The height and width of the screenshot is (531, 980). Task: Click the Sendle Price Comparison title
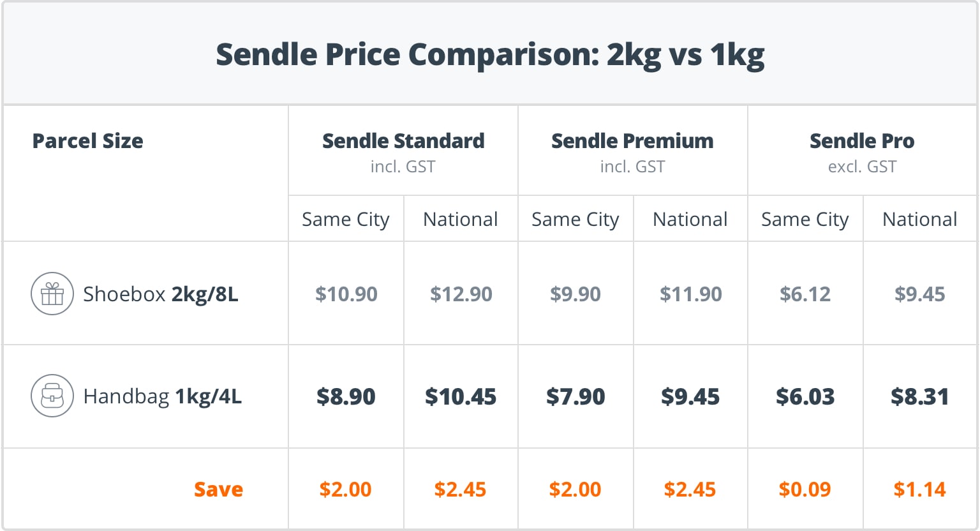point(490,54)
